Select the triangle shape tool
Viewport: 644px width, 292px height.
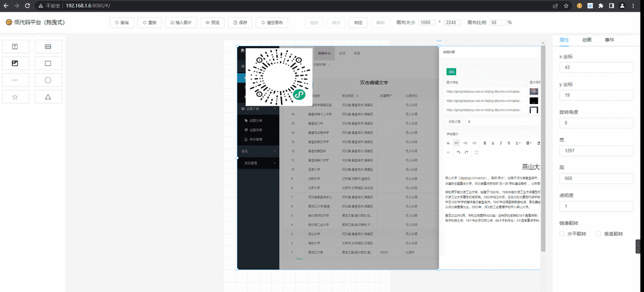pos(48,97)
